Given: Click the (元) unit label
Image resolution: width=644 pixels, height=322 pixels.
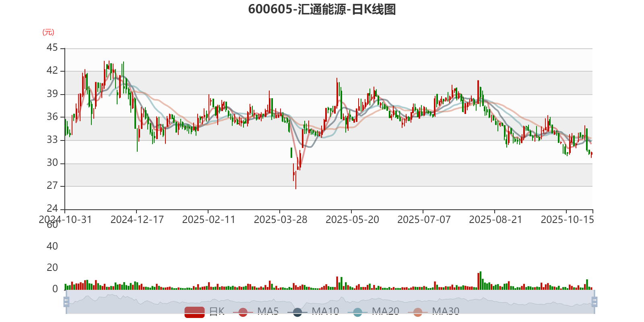Looking at the screenshot, I should [x=48, y=32].
